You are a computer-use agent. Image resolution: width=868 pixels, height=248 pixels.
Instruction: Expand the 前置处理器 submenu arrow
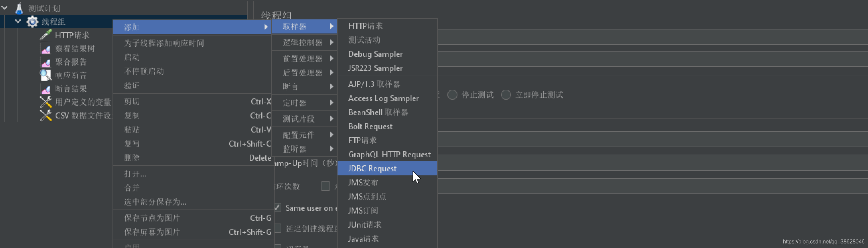[332, 59]
